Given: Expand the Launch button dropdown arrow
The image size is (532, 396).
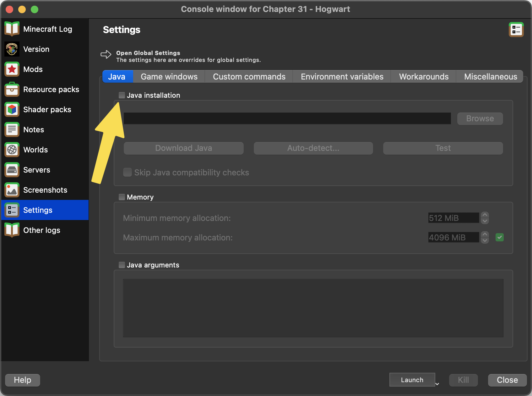Looking at the screenshot, I should (x=437, y=384).
